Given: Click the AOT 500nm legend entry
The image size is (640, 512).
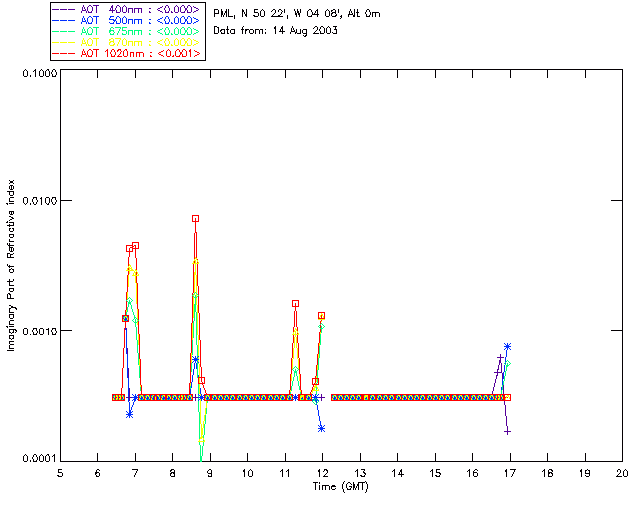Looking at the screenshot, I should 127,20.
